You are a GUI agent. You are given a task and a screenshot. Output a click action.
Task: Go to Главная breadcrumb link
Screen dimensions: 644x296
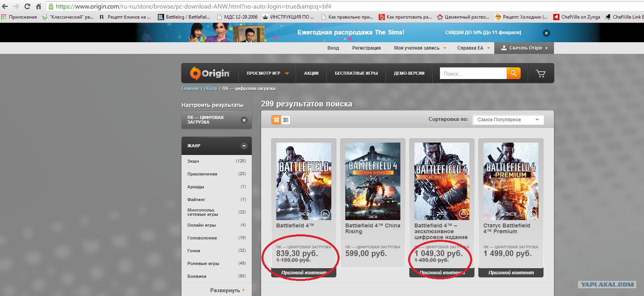point(190,88)
